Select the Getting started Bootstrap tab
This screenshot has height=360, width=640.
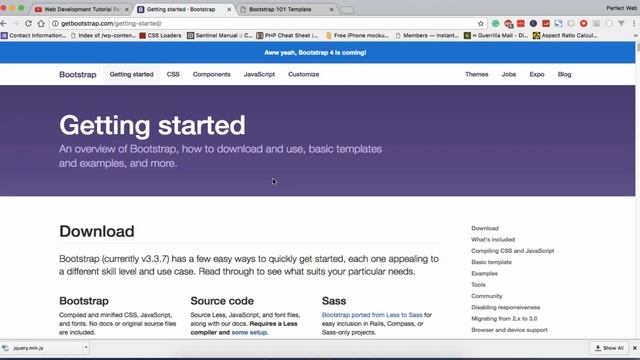click(184, 9)
